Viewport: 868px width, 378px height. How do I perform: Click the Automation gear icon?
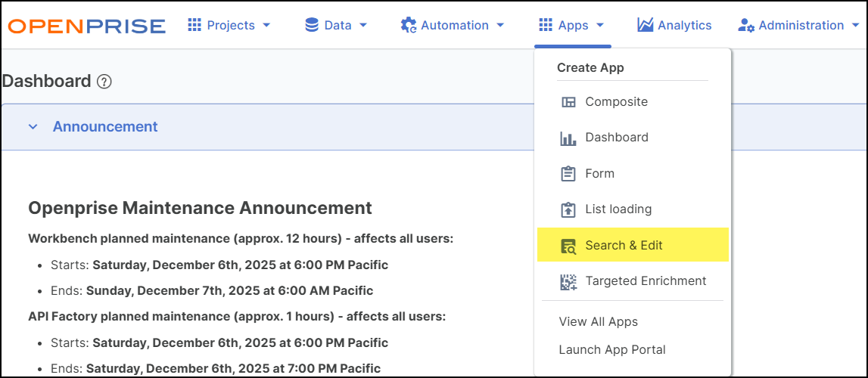[x=409, y=26]
